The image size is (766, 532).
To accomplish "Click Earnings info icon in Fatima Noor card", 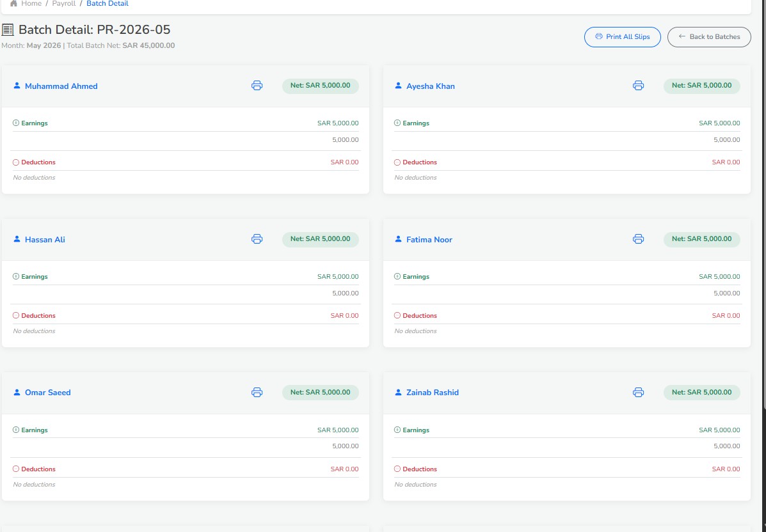I will pyautogui.click(x=397, y=276).
